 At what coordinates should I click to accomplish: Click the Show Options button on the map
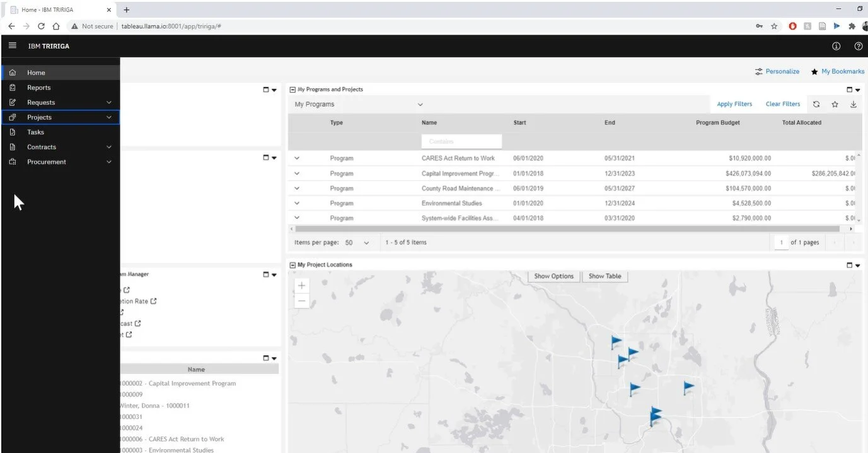tap(553, 276)
